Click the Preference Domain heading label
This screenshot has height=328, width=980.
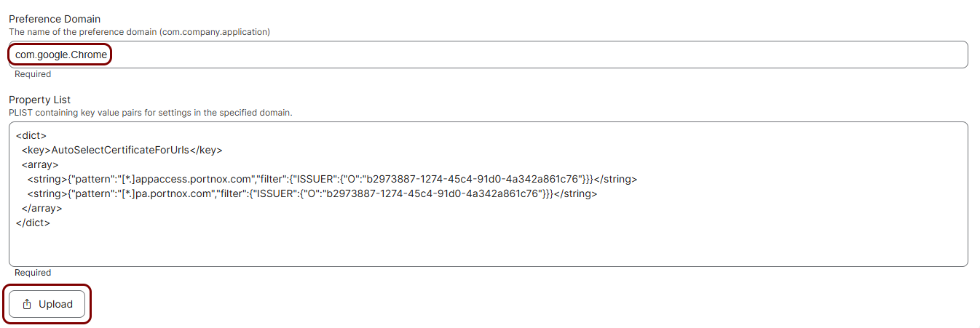(55, 19)
